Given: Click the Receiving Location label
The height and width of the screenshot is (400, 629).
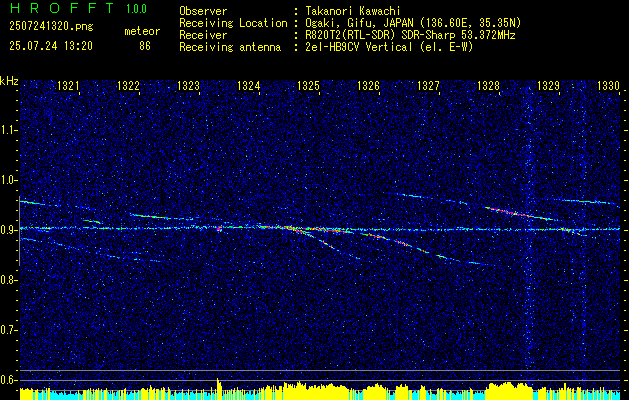Looking at the screenshot, I should (233, 23).
